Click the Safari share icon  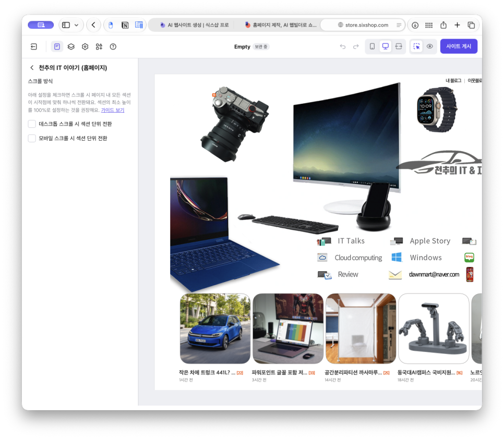[x=443, y=25]
